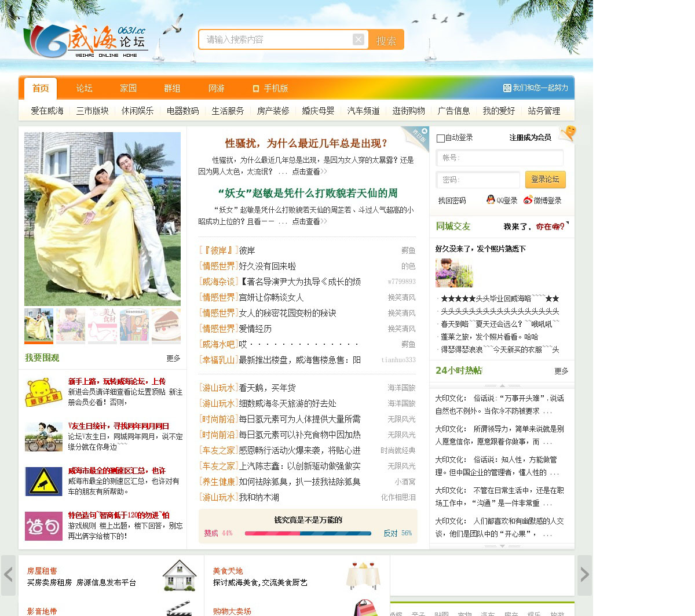695x616 pixels.
Task: Click the 注册成为会员 link
Action: [530, 137]
